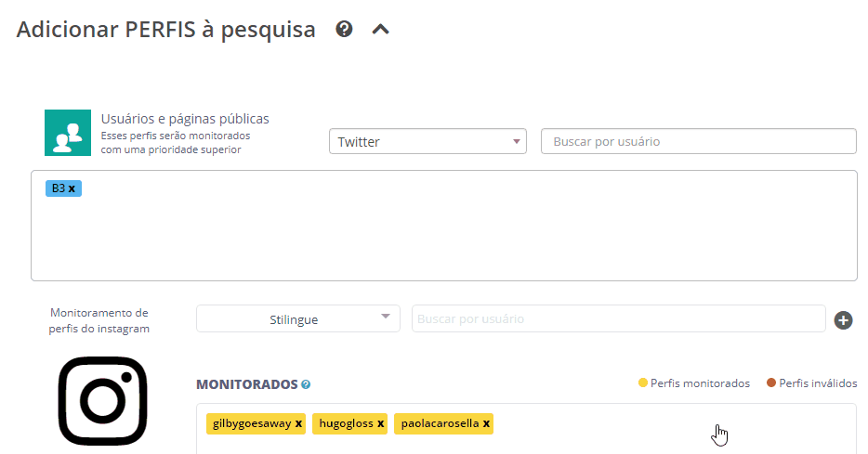The width and height of the screenshot is (868, 454).
Task: Add Instagram profile with plus icon
Action: [844, 320]
